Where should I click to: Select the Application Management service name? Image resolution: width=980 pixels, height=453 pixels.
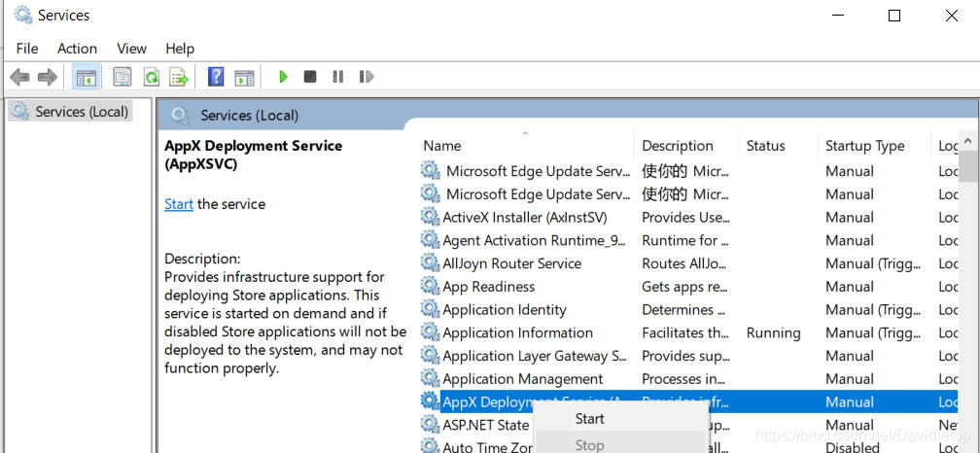click(x=522, y=379)
